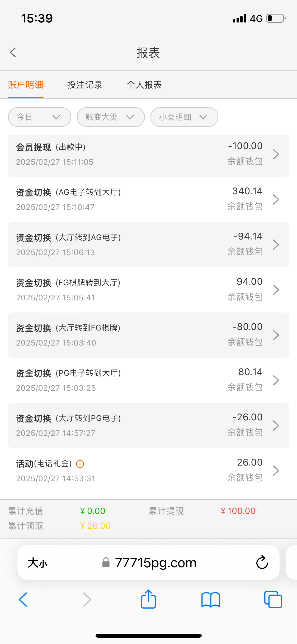Switch to the 投注记录 tab

tap(85, 85)
